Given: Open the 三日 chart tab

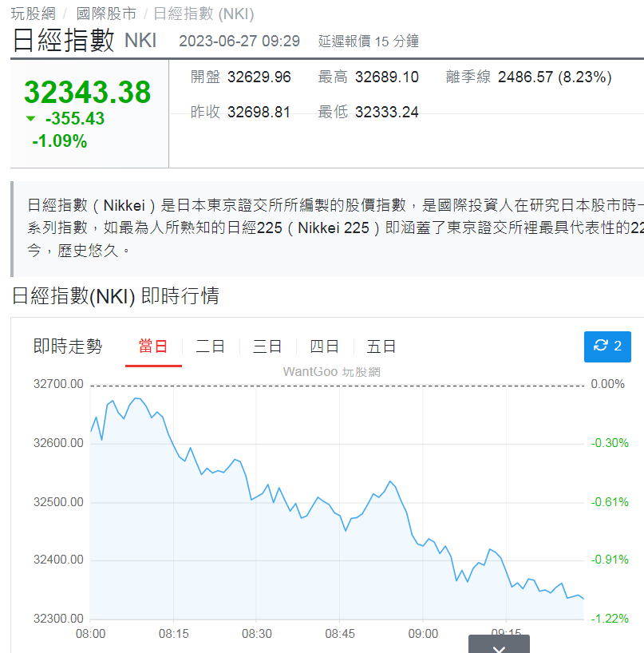Looking at the screenshot, I should 267,346.
